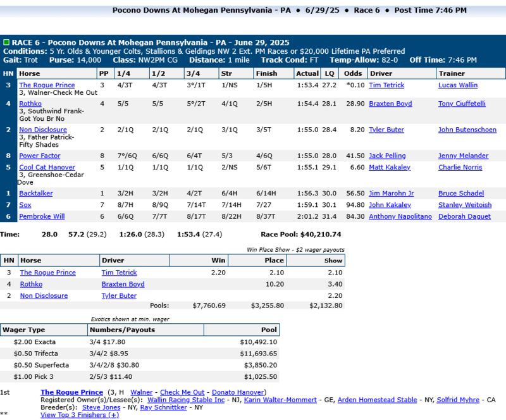Screen dimensions: 506x420
Task: Click driver Anthony Napolitano's name
Action: pyautogui.click(x=400, y=216)
